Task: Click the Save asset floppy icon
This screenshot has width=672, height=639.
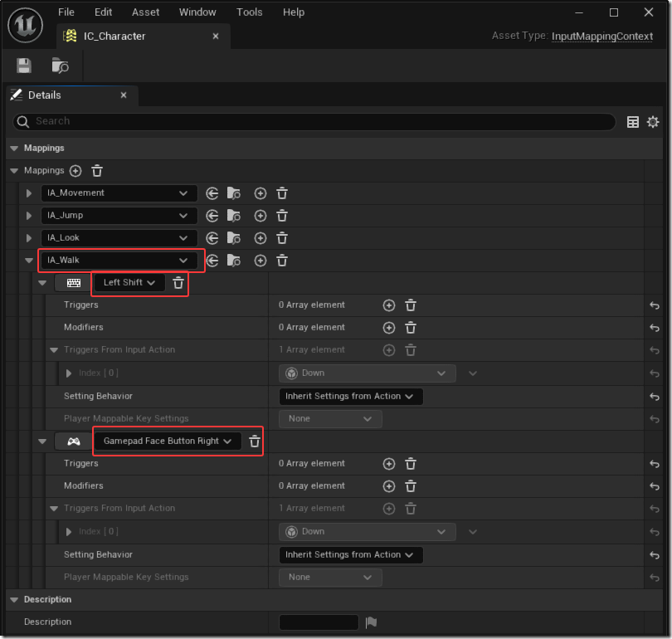Action: pyautogui.click(x=24, y=66)
